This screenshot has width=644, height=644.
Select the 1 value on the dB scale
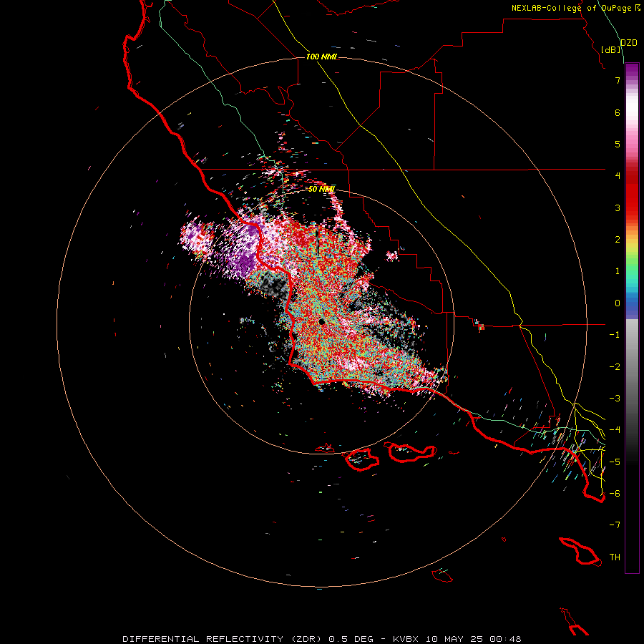point(618,271)
